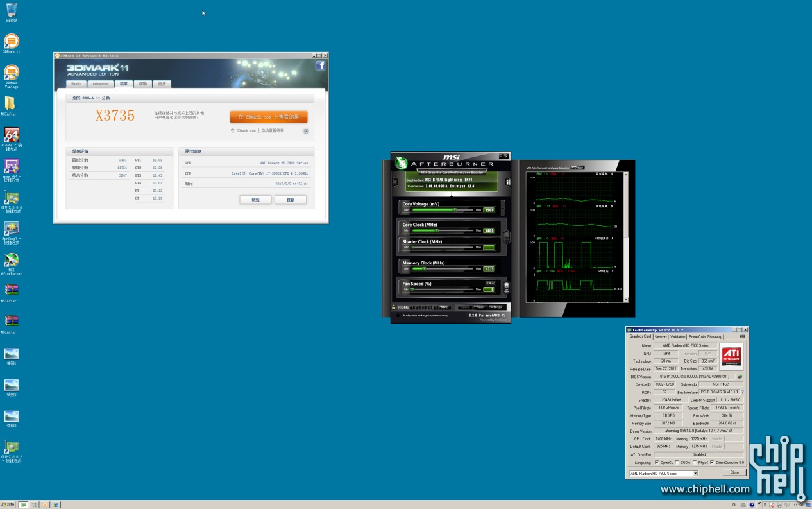Click the 保存 save button in 3DMark 11
Screen dimensions: 812x509
tap(290, 200)
